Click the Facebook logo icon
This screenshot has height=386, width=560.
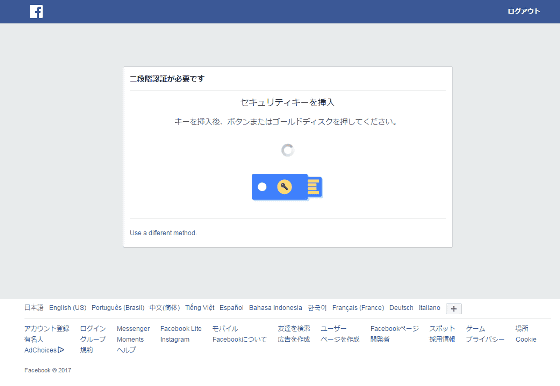pyautogui.click(x=36, y=11)
